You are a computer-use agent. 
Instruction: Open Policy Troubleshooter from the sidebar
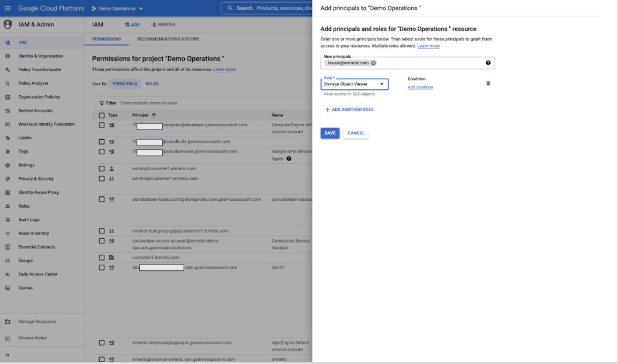tap(40, 70)
